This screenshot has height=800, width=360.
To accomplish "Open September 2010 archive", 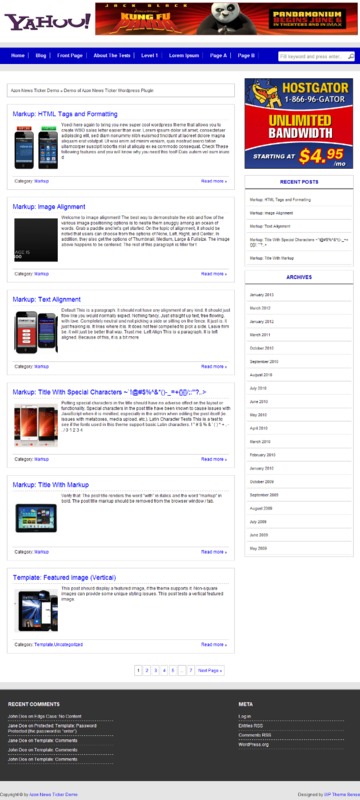I will click(x=264, y=362).
